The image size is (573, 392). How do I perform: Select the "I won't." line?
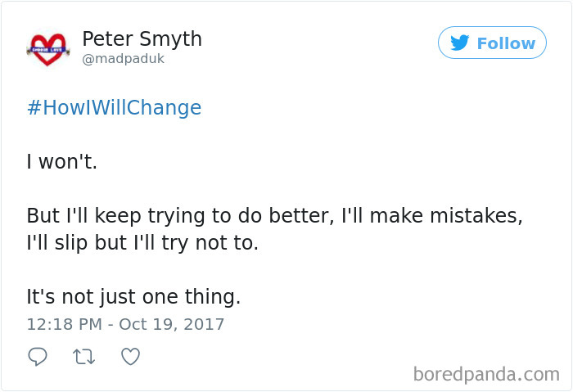[x=61, y=161]
